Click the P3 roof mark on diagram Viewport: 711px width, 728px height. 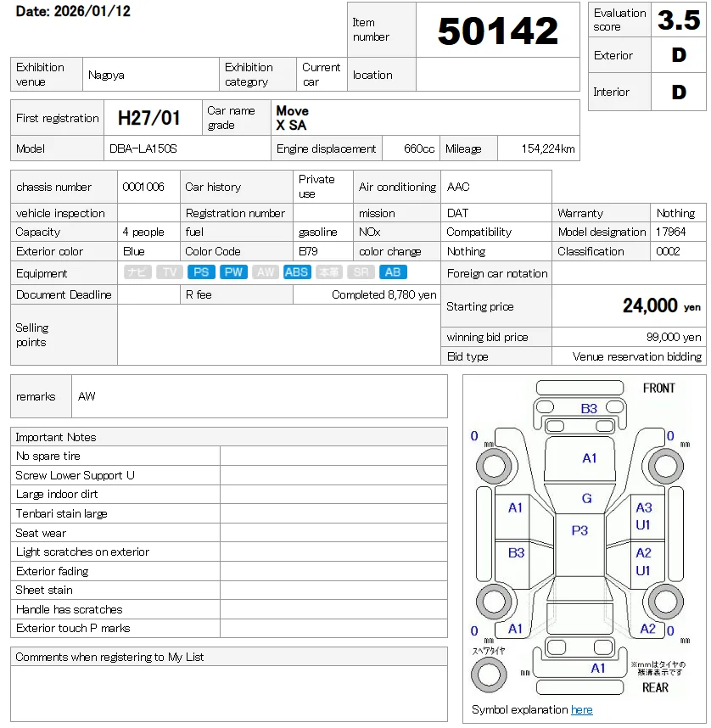click(579, 530)
